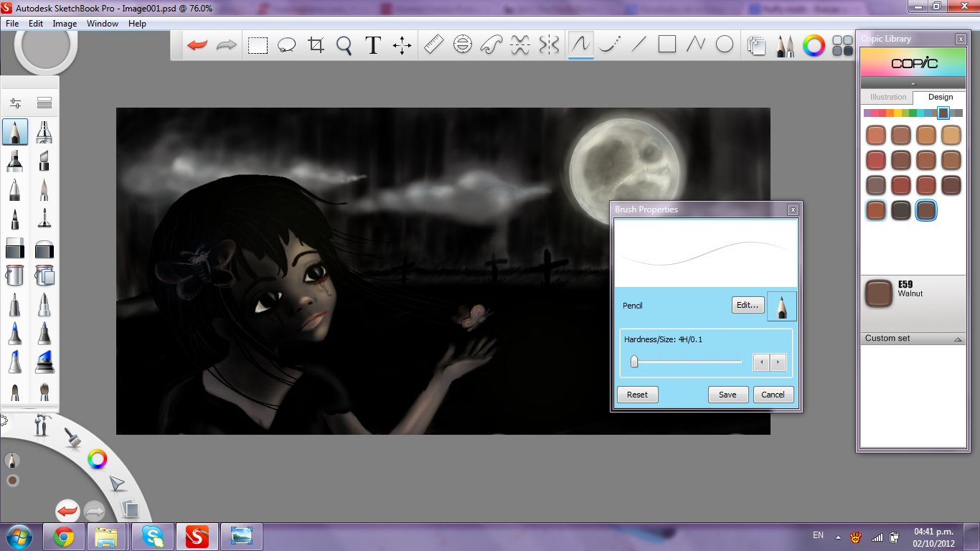Toggle the Layer editor window
Viewport: 980px width, 551px height.
click(x=756, y=46)
